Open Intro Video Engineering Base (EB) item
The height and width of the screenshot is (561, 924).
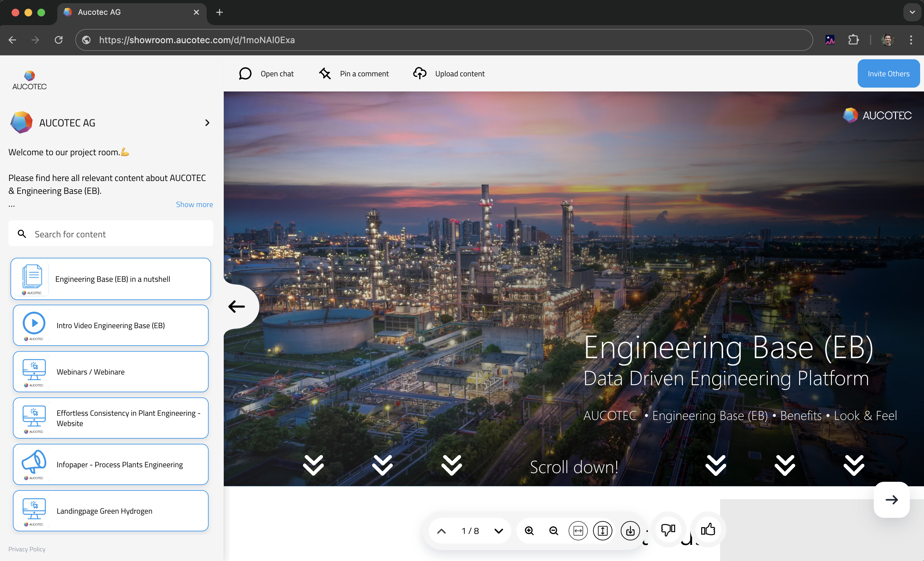coord(111,325)
